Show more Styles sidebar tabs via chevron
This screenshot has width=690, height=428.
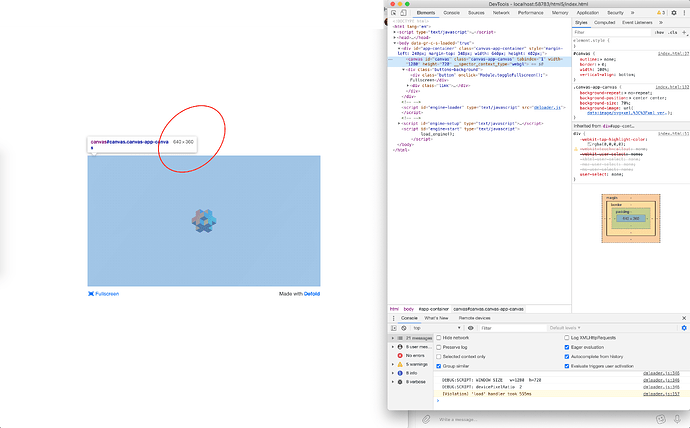661,22
